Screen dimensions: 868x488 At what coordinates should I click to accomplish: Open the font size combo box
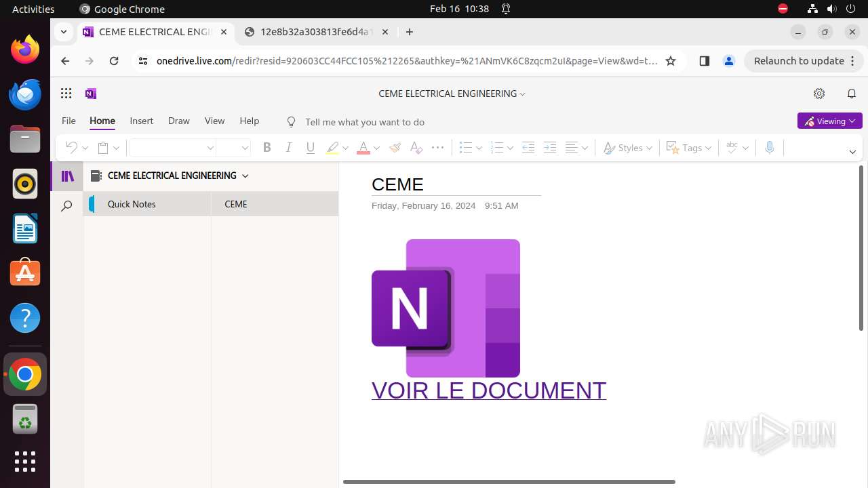tap(234, 148)
